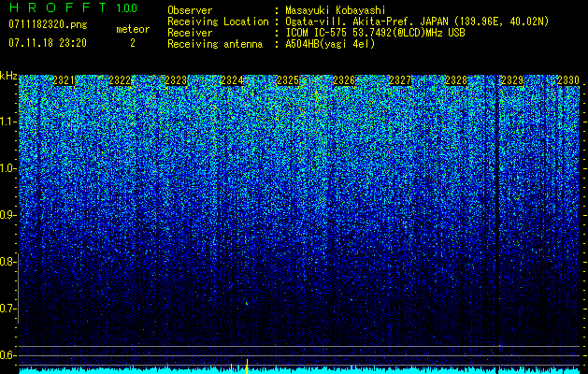This screenshot has width=588, height=374.
Task: Click the HROFFT 1.0.0 title text
Action: coord(73,7)
